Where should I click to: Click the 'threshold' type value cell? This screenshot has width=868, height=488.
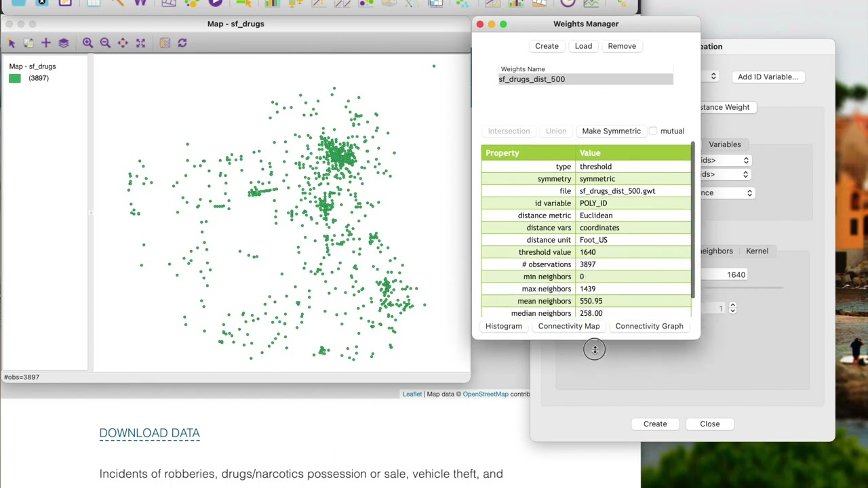[633, 167]
